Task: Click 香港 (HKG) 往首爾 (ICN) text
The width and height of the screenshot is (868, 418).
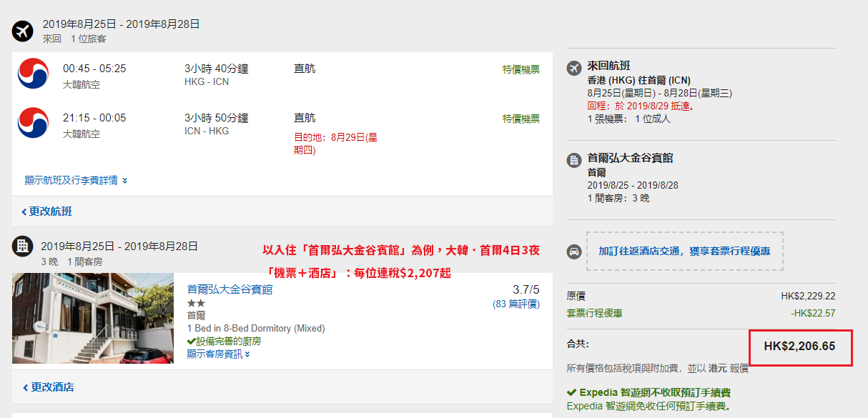Action: tap(639, 80)
